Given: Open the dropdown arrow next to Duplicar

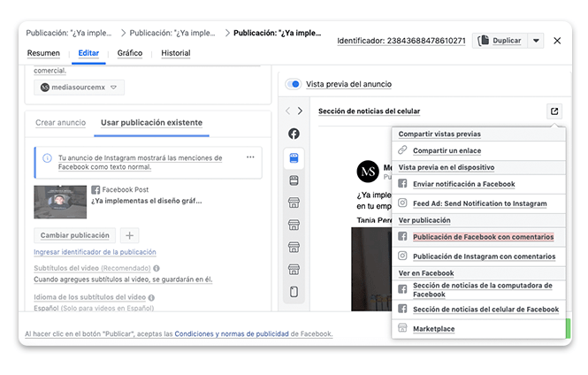Looking at the screenshot, I should click(x=536, y=41).
